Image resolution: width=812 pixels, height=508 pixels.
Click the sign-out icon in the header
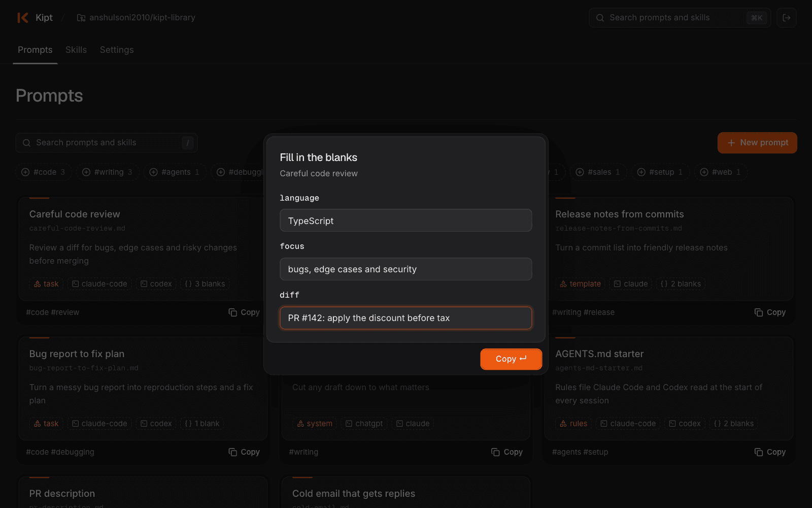[786, 18]
